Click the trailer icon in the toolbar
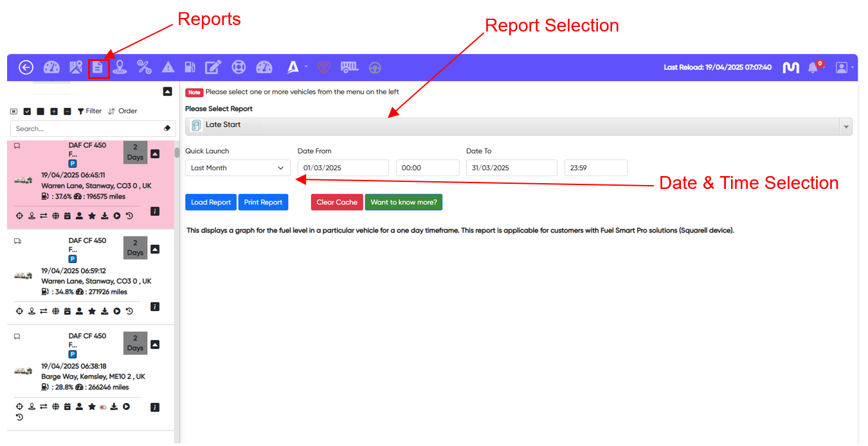 point(348,67)
